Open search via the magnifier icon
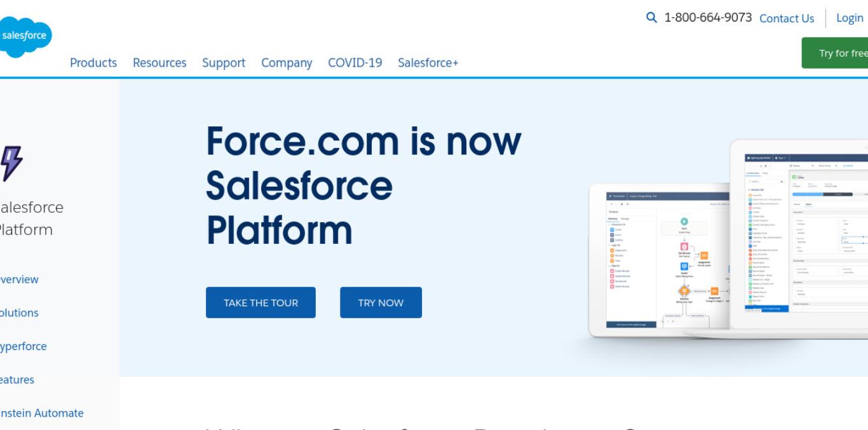Image resolution: width=868 pixels, height=430 pixels. (x=651, y=18)
